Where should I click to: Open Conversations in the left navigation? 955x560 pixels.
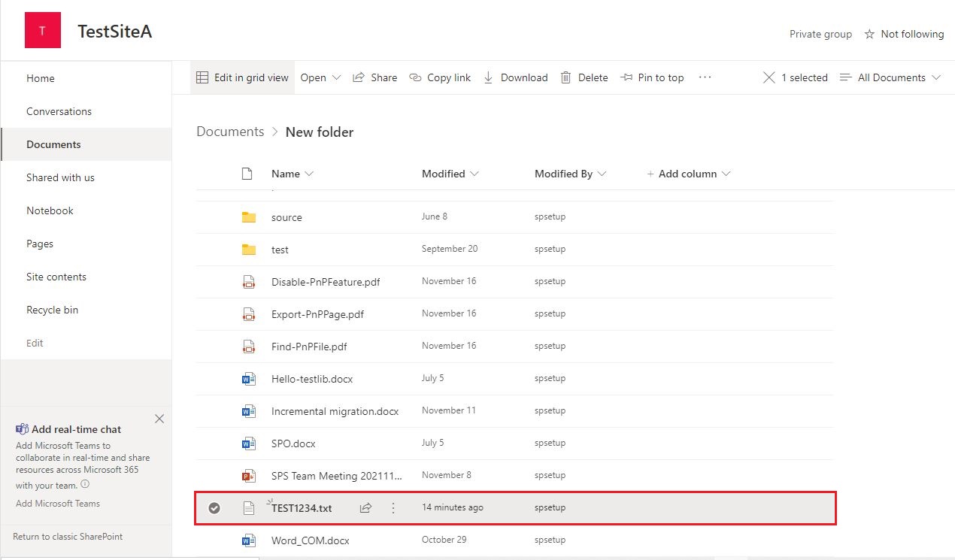(x=59, y=111)
